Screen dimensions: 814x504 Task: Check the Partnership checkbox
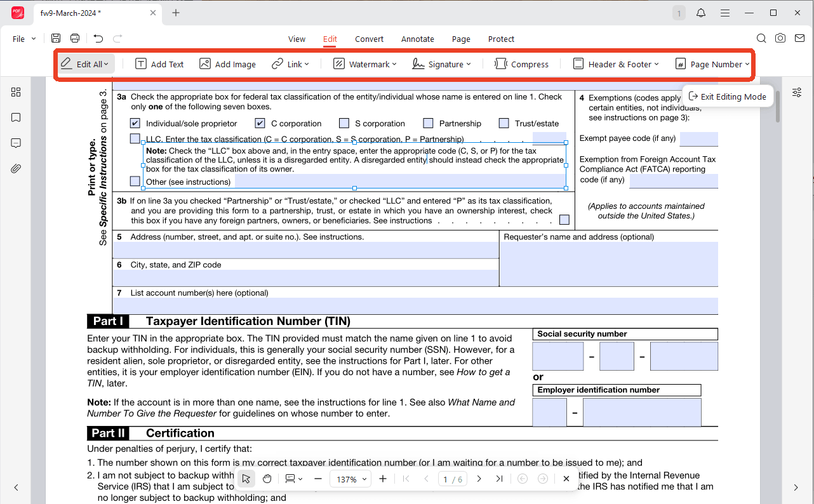[x=429, y=123]
